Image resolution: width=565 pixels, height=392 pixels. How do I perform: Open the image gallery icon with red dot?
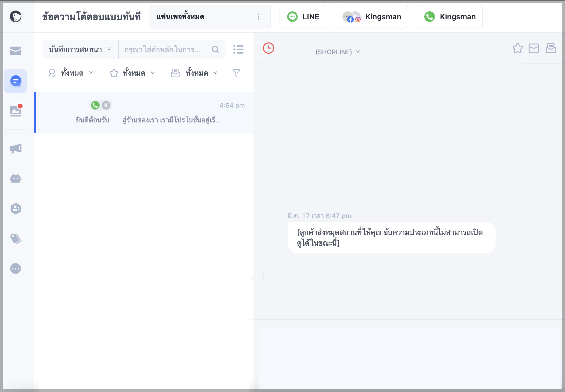pos(16,110)
